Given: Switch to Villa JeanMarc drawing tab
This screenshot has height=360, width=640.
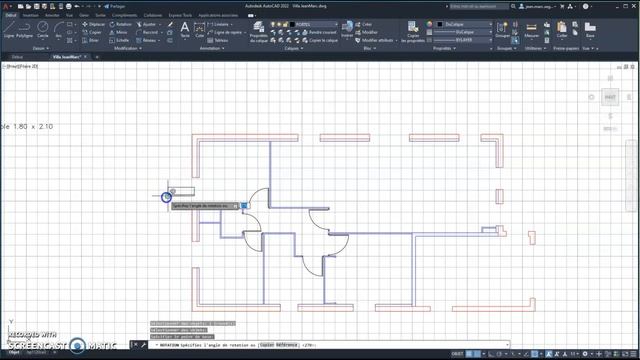Looking at the screenshot, I should click(x=67, y=57).
